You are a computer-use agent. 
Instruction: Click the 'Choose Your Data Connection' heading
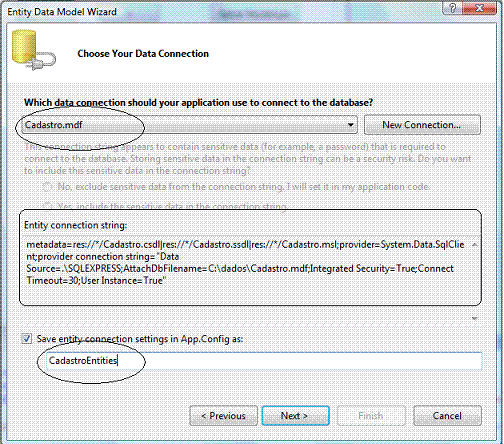click(x=143, y=54)
